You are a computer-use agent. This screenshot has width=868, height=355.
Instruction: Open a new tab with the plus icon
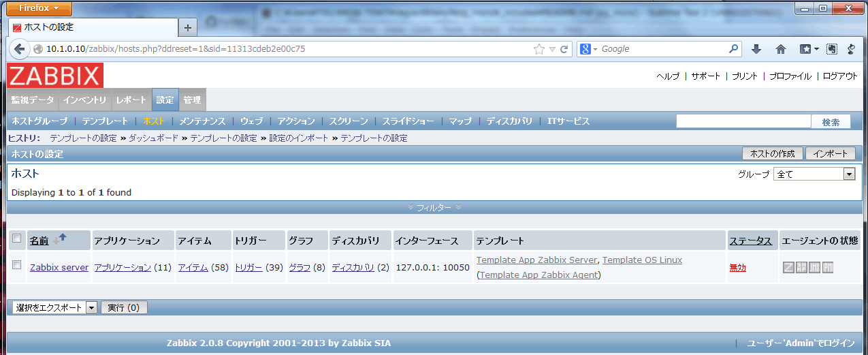[x=188, y=28]
